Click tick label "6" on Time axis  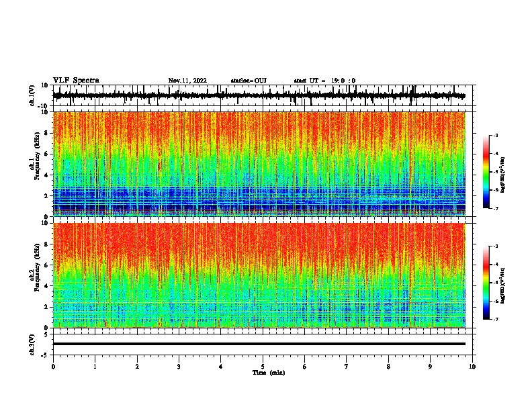pyautogui.click(x=305, y=367)
